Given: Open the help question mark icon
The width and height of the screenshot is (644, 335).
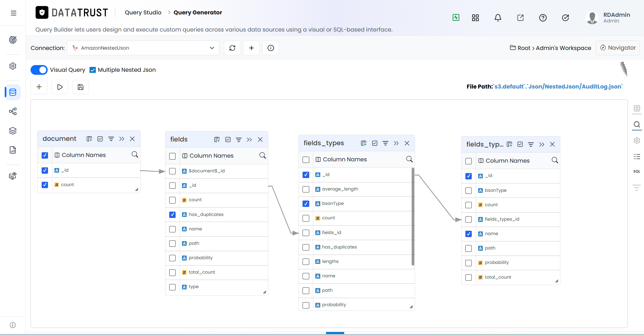Looking at the screenshot, I should pyautogui.click(x=543, y=18).
